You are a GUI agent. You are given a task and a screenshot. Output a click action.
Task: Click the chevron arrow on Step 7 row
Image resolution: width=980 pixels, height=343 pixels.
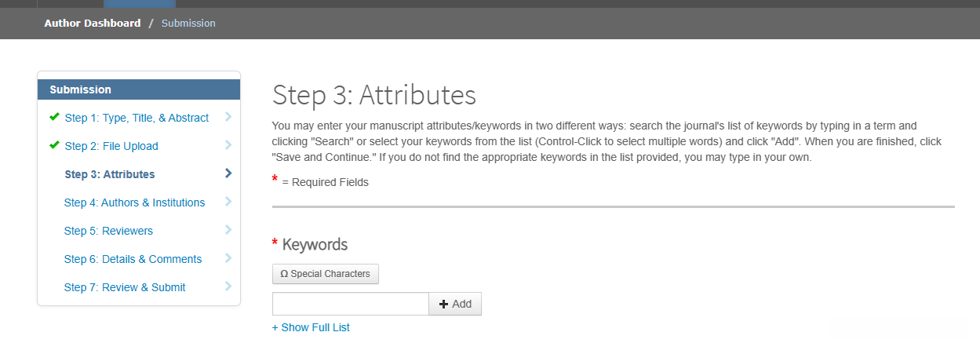[x=228, y=286]
